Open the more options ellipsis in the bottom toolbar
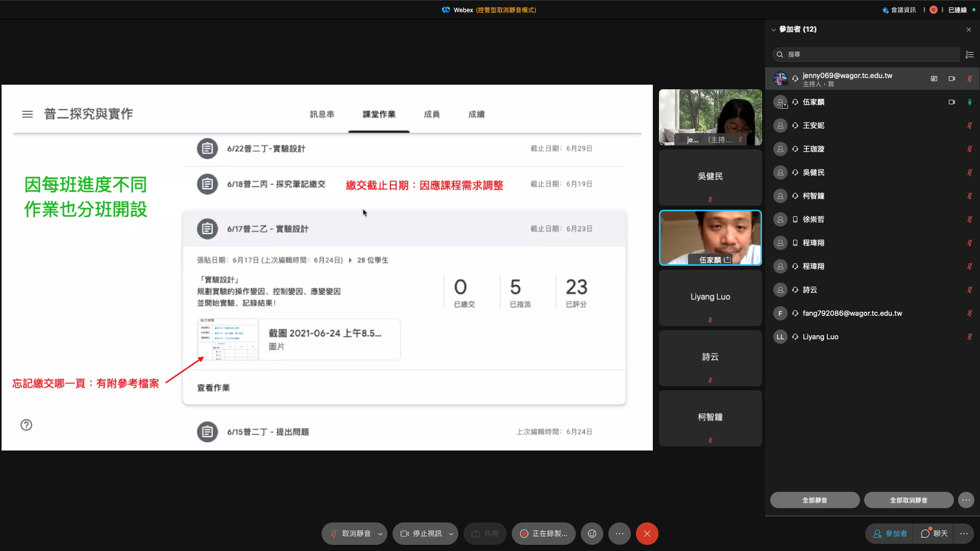 click(x=619, y=534)
